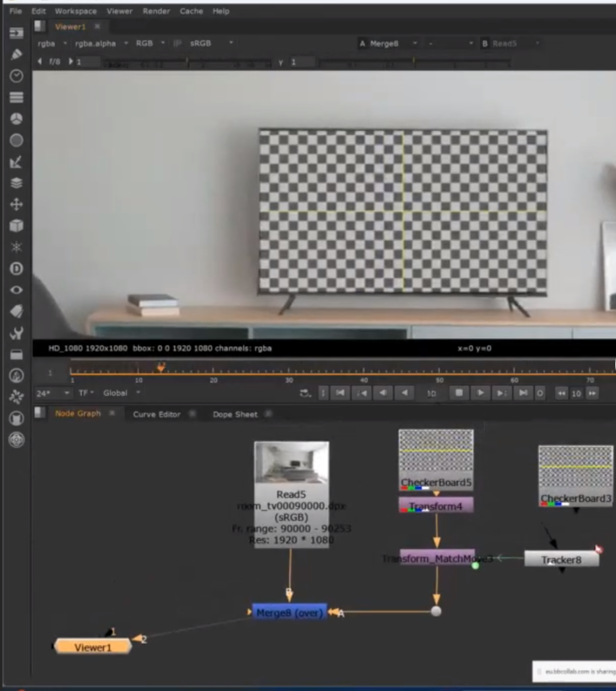Expand the rgba.alpha channel dropdown
Image resolution: width=616 pixels, height=691 pixels.
pos(100,43)
